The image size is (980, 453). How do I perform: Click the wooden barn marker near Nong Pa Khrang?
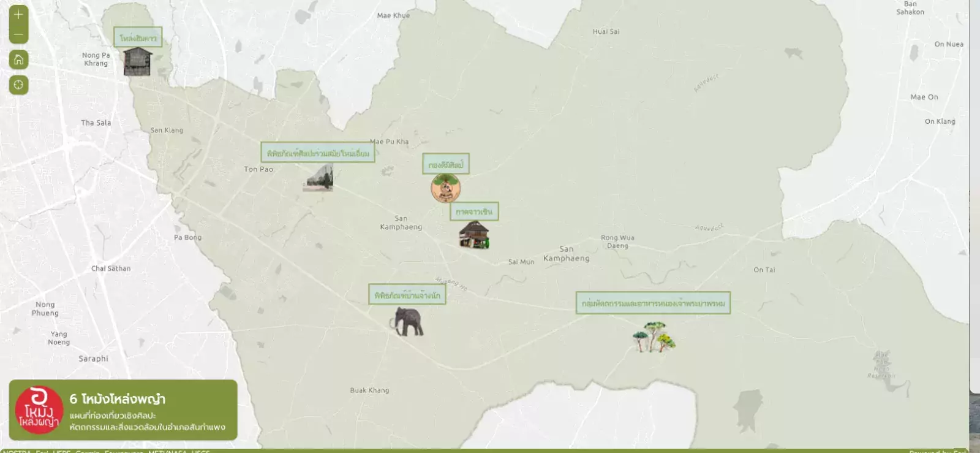137,62
